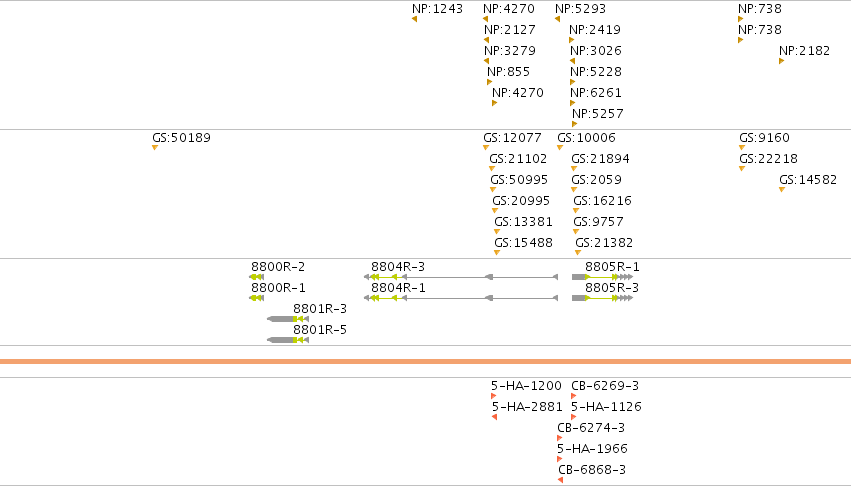Image resolution: width=851 pixels, height=486 pixels.
Task: Click feature label NP:5257
Action: (598, 114)
